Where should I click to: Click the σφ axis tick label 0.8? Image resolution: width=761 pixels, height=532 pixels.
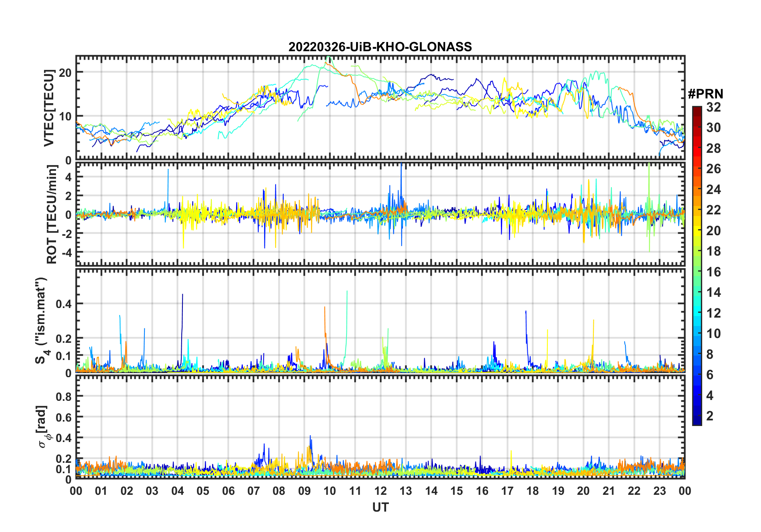tap(64, 396)
